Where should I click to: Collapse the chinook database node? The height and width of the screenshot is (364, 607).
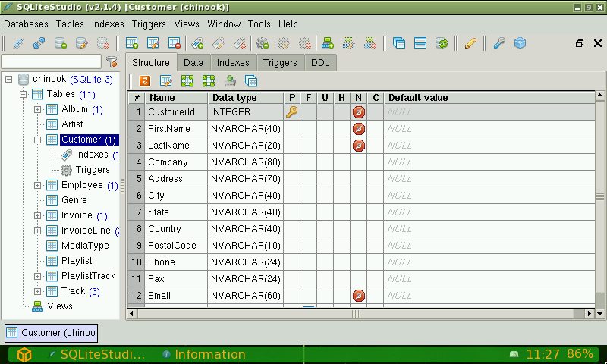pyautogui.click(x=8, y=80)
